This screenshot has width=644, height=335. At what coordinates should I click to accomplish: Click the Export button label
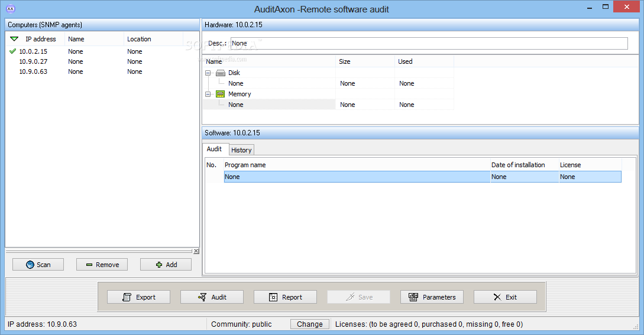coord(146,297)
